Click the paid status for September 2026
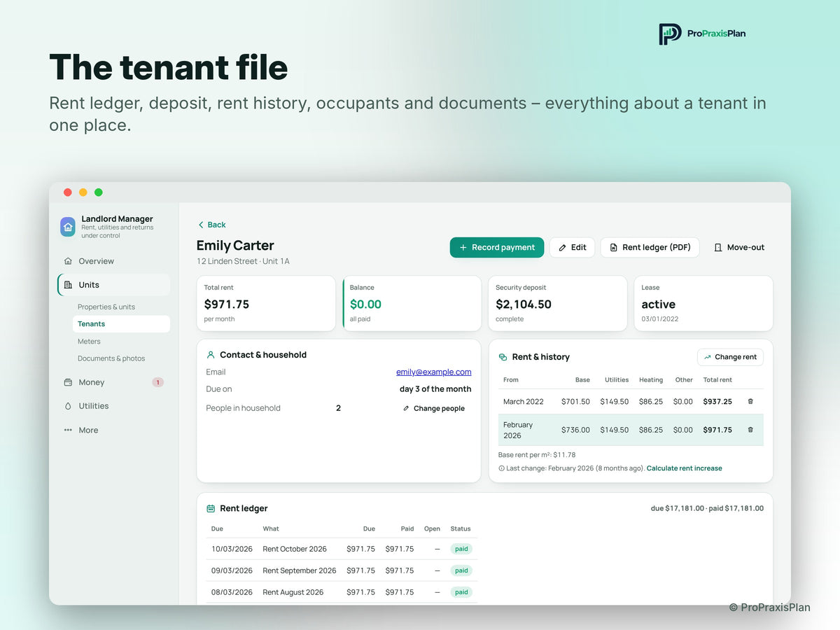Image resolution: width=840 pixels, height=630 pixels. point(461,570)
